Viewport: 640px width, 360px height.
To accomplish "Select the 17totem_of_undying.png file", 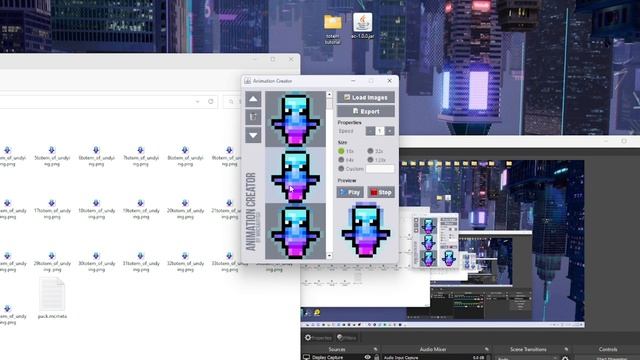I will 52,209.
